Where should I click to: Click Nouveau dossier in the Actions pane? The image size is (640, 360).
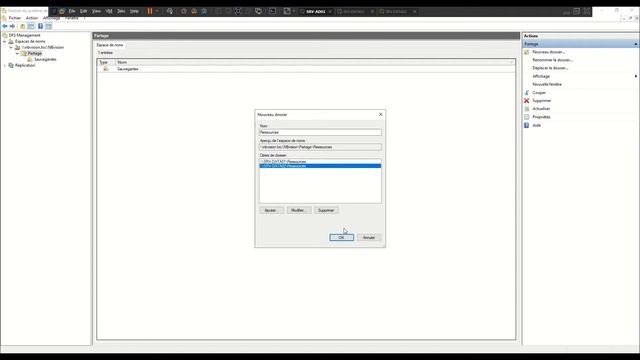pyautogui.click(x=548, y=52)
